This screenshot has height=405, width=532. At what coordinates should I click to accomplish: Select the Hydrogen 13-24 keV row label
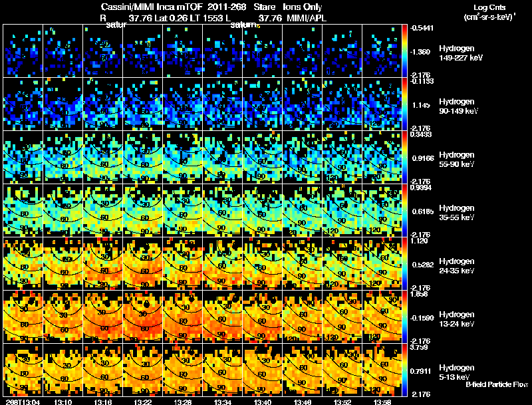click(457, 319)
